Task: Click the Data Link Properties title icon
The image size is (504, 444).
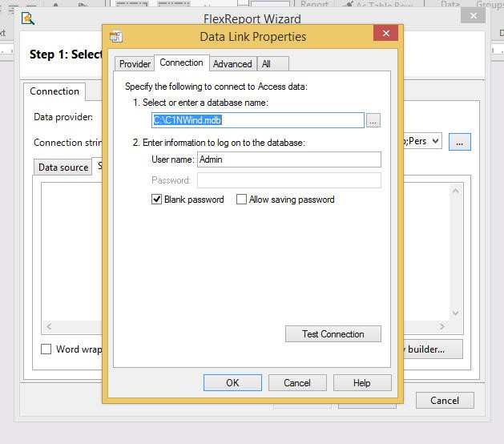Action: point(116,36)
